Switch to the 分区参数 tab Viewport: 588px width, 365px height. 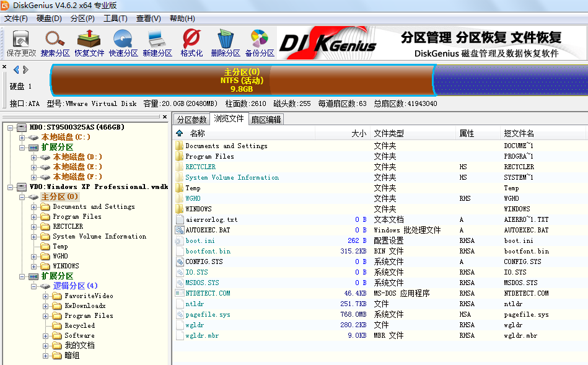point(191,120)
